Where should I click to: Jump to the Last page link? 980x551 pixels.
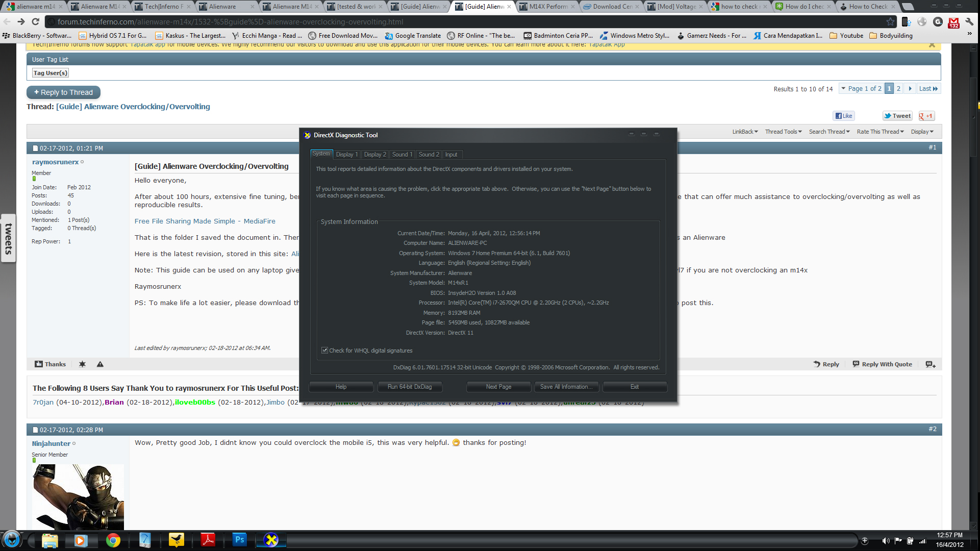click(x=928, y=88)
